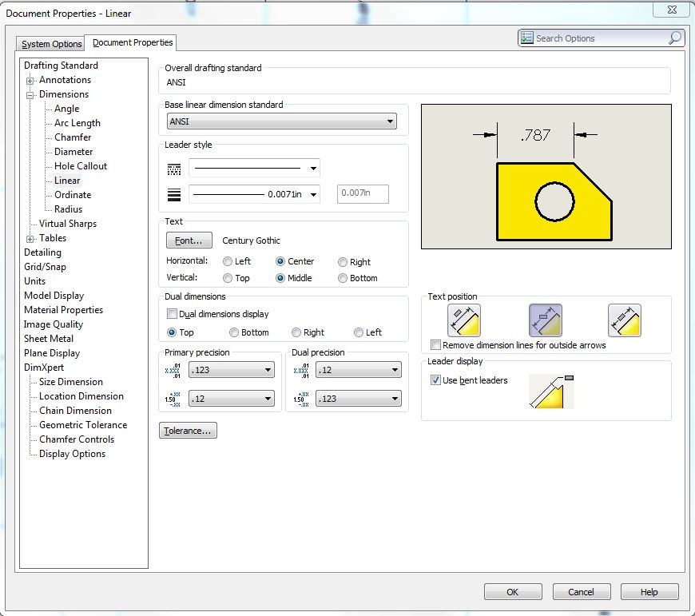
Task: Click the dual tolerance precision icon
Action: pyautogui.click(x=301, y=399)
